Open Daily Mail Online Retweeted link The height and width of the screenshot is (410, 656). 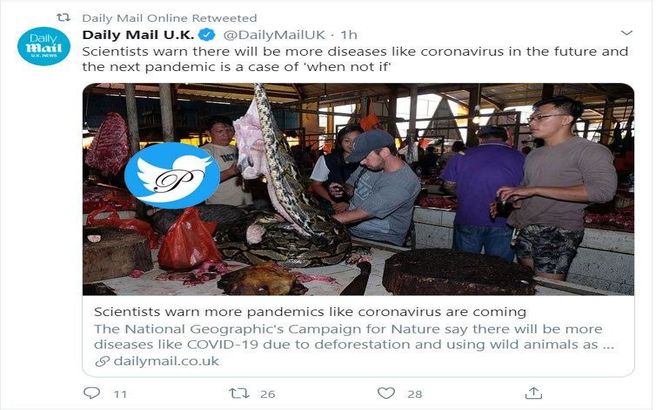click(x=169, y=18)
